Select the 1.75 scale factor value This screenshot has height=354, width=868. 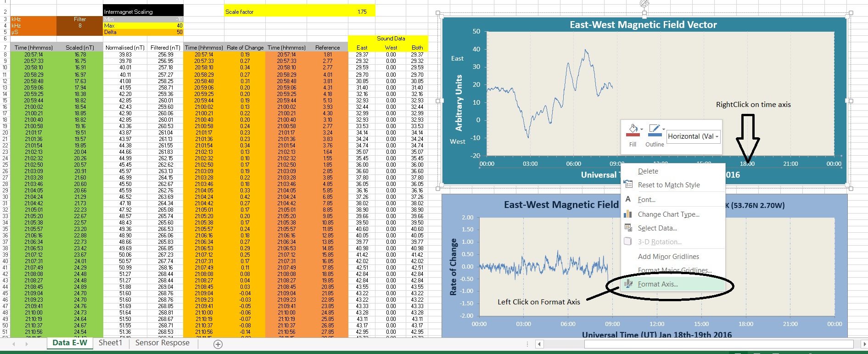362,11
